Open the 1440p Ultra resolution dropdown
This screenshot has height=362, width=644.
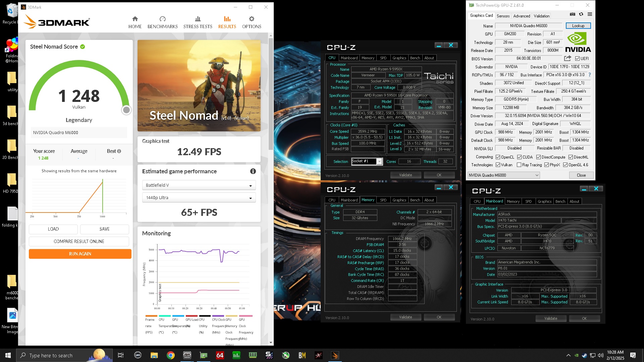coord(199,197)
